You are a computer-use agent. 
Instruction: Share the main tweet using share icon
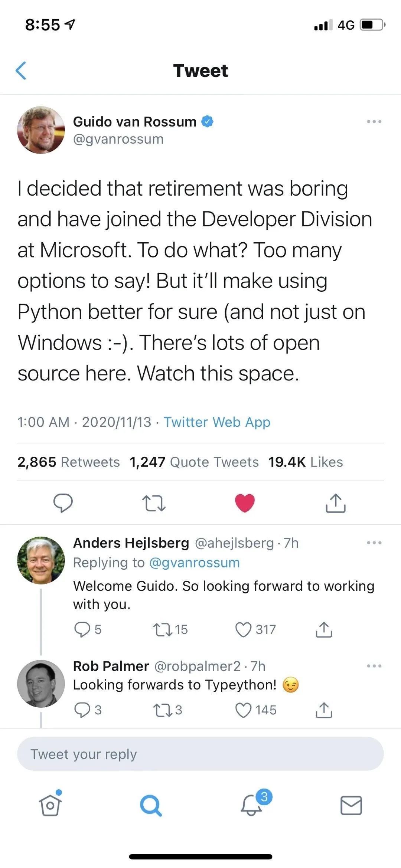(336, 503)
